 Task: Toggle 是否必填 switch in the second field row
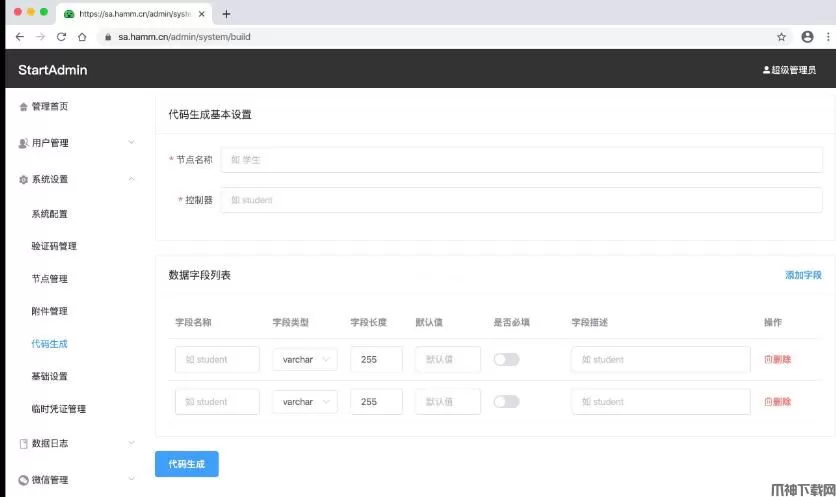tap(506, 402)
